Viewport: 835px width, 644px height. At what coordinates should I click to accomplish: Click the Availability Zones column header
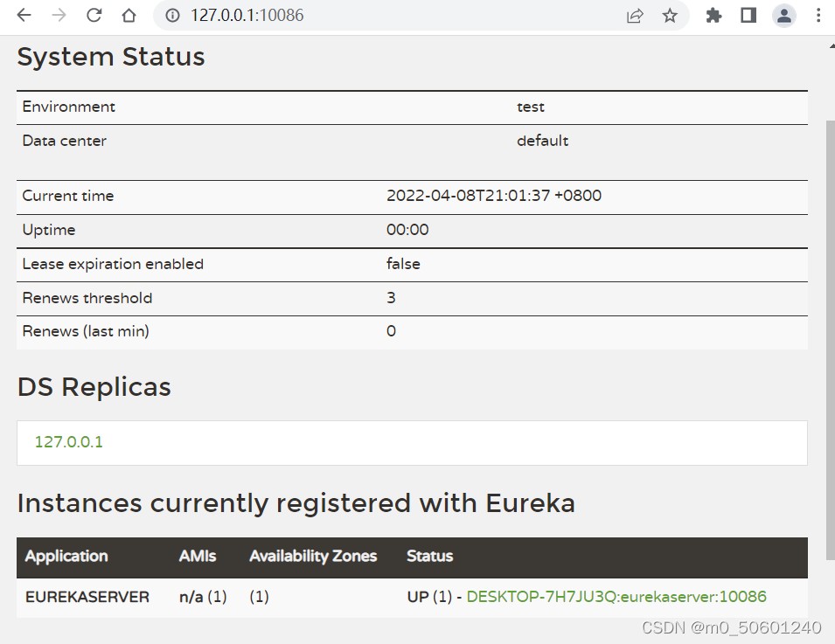(313, 557)
